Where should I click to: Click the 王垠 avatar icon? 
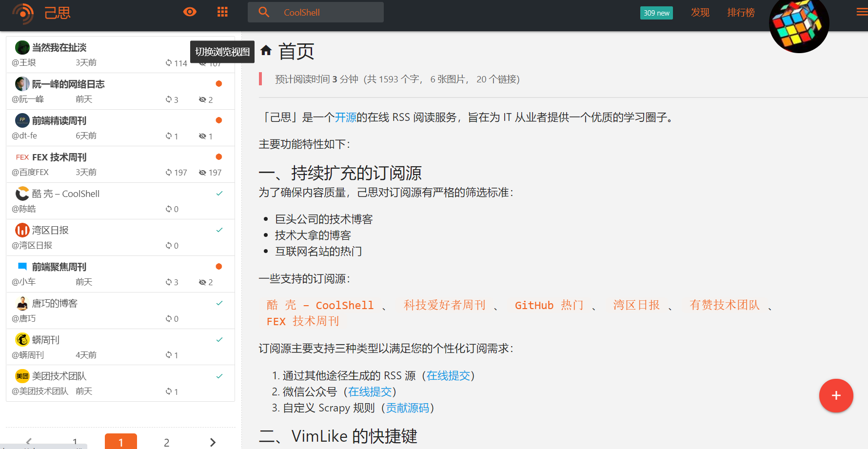click(x=22, y=47)
